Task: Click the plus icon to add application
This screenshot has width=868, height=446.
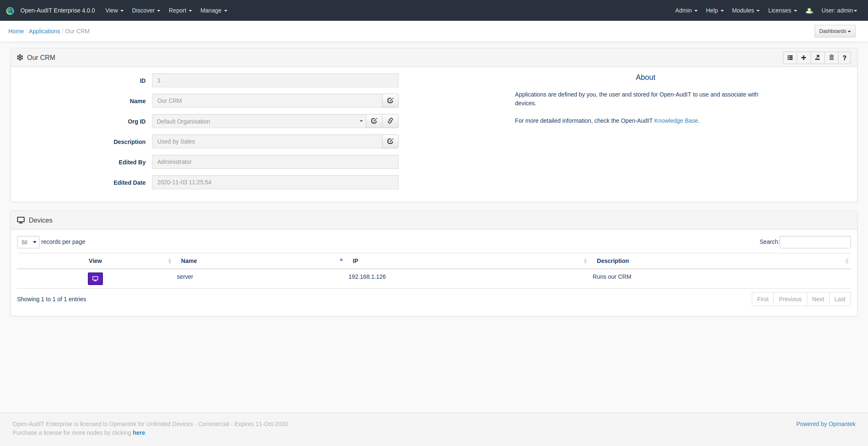Action: [x=803, y=58]
